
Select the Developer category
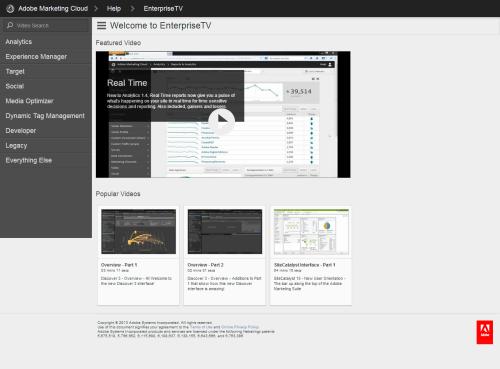pos(21,131)
